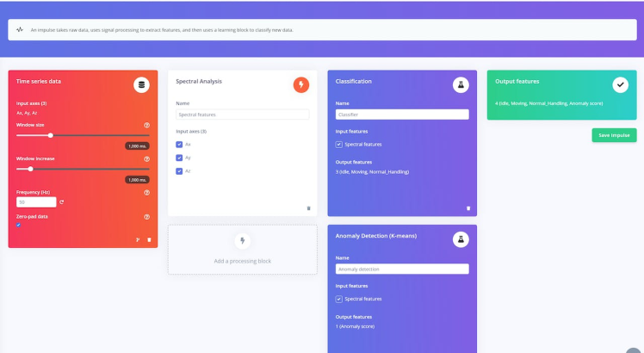Click the flask icon in Classification block
Image resolution: width=644 pixels, height=353 pixels.
pos(461,85)
